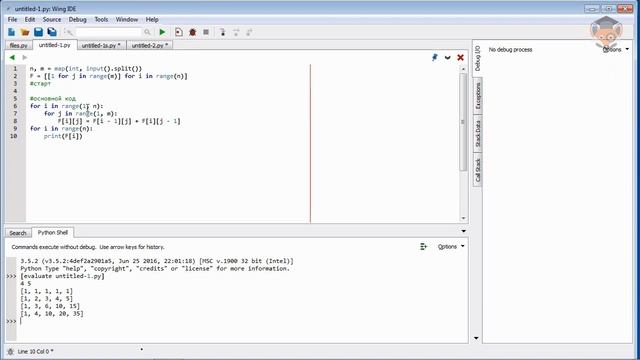Click the editor vertical scrollbar thumb

pos(463,122)
